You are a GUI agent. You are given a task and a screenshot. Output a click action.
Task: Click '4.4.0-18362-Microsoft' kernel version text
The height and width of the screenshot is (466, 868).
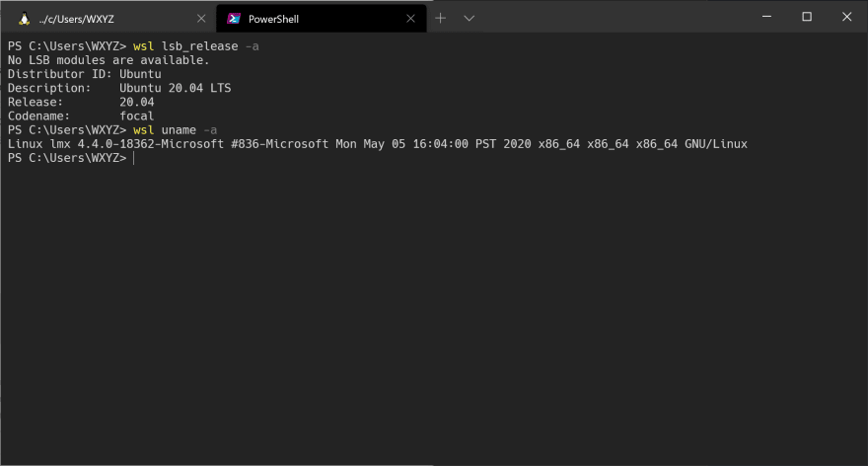(x=151, y=144)
